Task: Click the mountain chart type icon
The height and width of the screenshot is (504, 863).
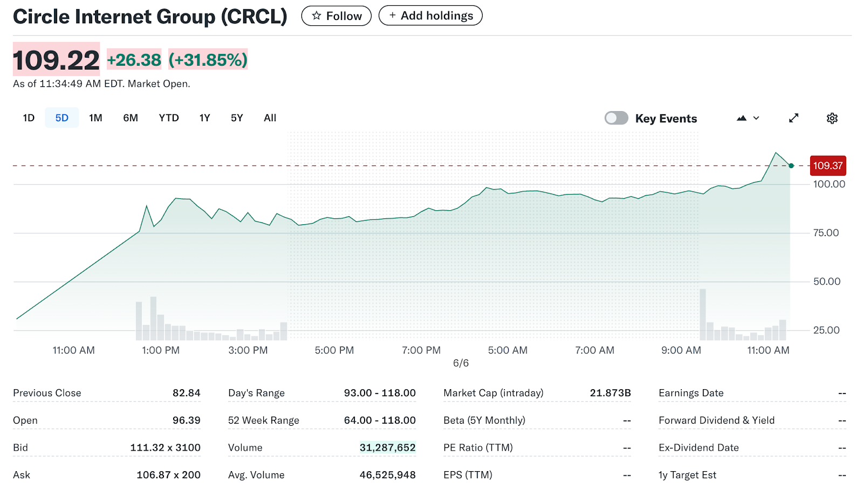Action: [x=742, y=118]
